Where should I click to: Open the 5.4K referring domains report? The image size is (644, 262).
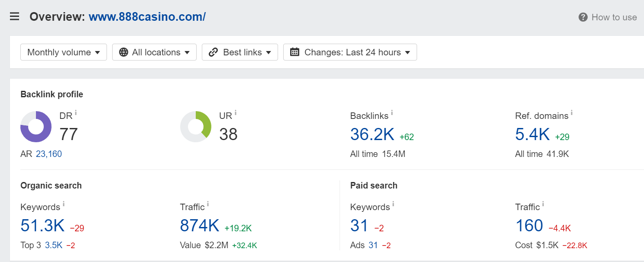click(533, 134)
